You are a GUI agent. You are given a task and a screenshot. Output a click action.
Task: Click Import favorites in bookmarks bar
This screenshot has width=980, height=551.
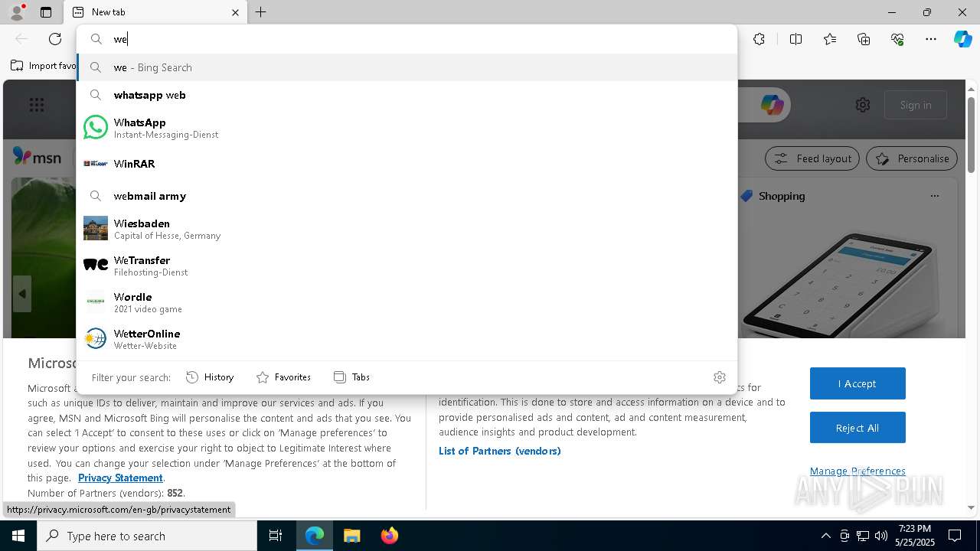(x=44, y=66)
